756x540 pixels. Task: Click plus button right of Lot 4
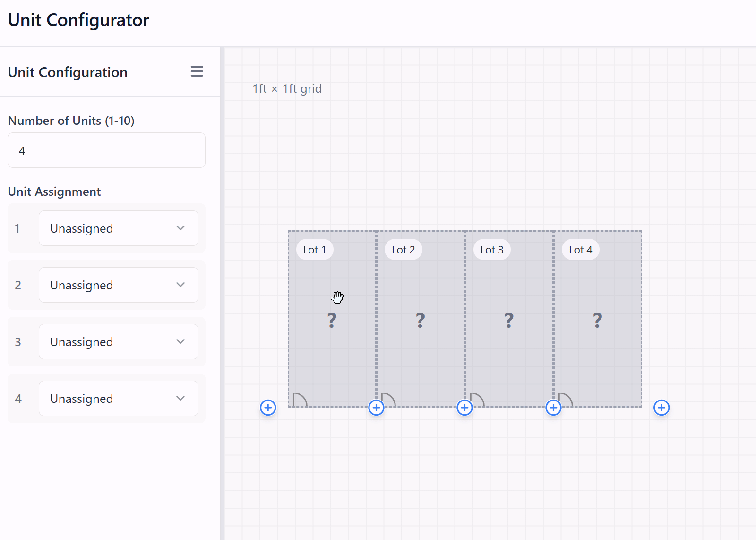(661, 407)
